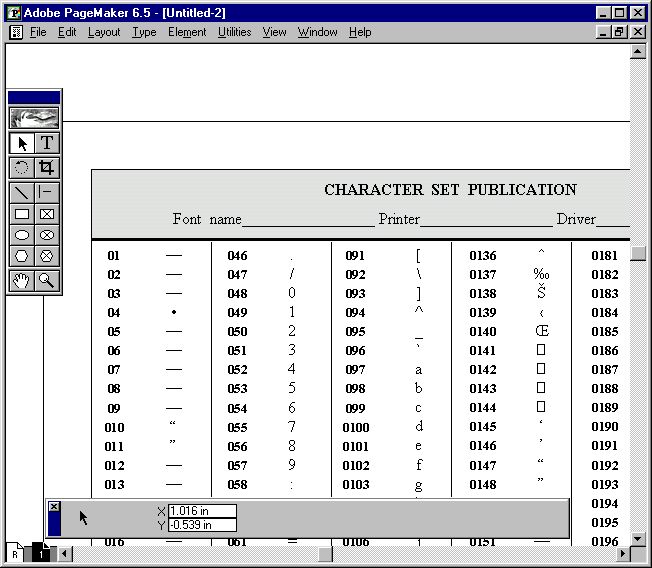Click code 046 in the table

237,255
